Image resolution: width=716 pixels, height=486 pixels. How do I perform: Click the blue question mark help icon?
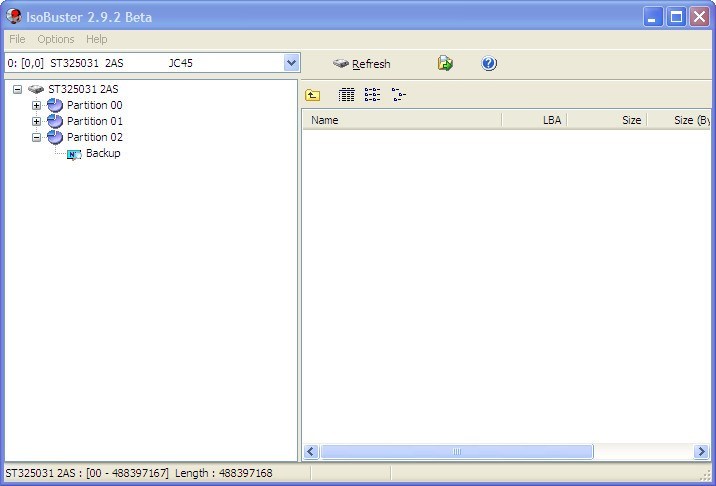[x=489, y=63]
